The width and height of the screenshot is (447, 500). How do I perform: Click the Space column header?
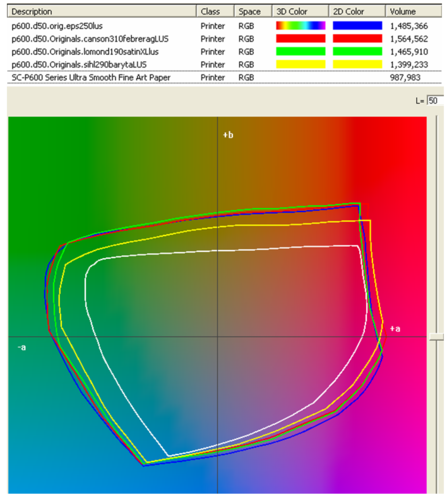(x=253, y=11)
